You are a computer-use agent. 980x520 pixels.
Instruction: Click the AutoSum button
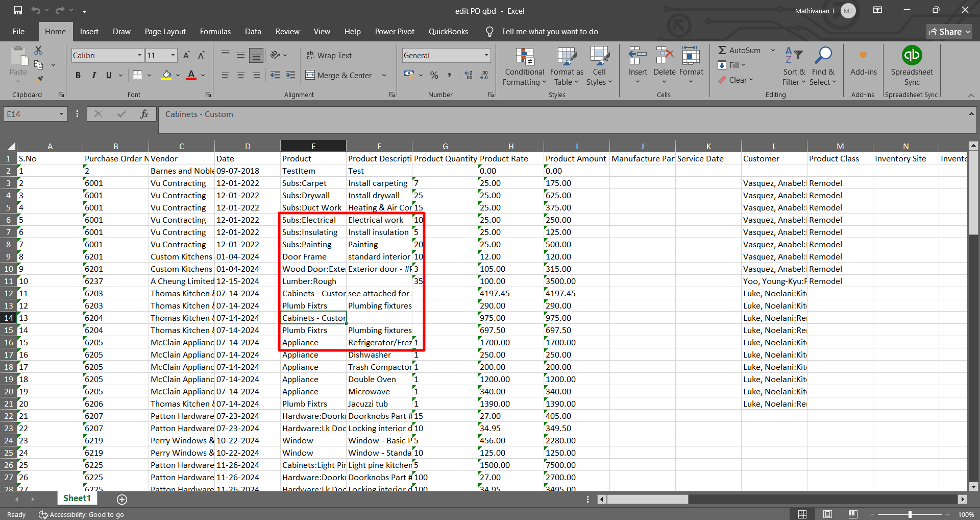click(x=740, y=50)
